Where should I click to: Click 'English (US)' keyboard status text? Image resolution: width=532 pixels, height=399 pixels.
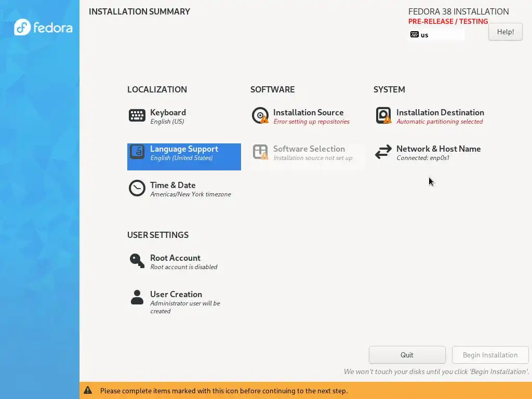tap(167, 122)
